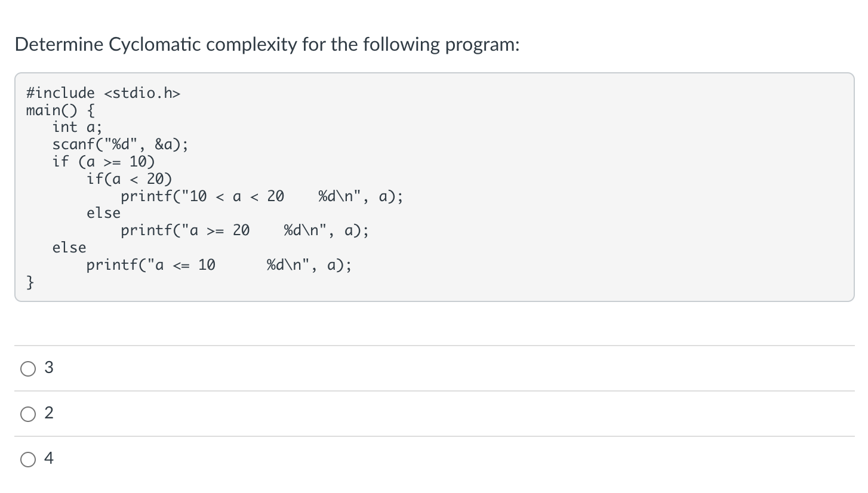Click the 'int a;' declaration line
Image resolution: width=868 pixels, height=493 pixels.
pyautogui.click(x=76, y=127)
